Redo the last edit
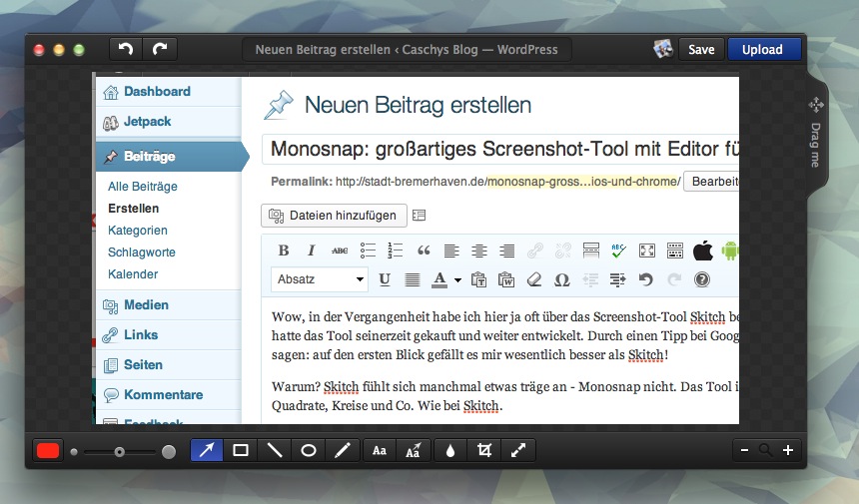 click(159, 49)
